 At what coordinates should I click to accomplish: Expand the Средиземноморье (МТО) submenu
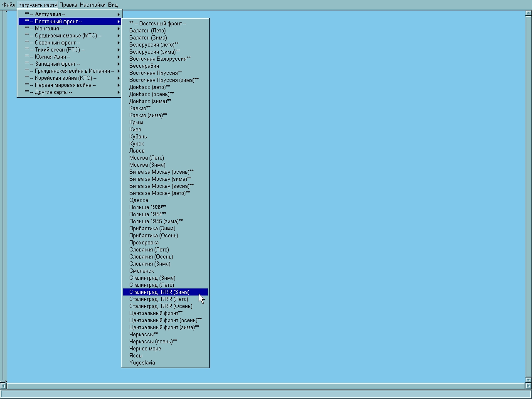tap(70, 36)
